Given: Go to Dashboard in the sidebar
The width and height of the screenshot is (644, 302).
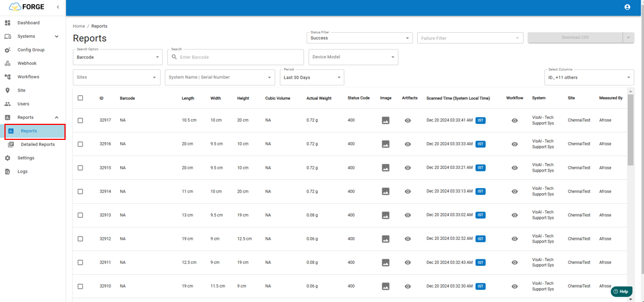Looking at the screenshot, I should (x=28, y=23).
